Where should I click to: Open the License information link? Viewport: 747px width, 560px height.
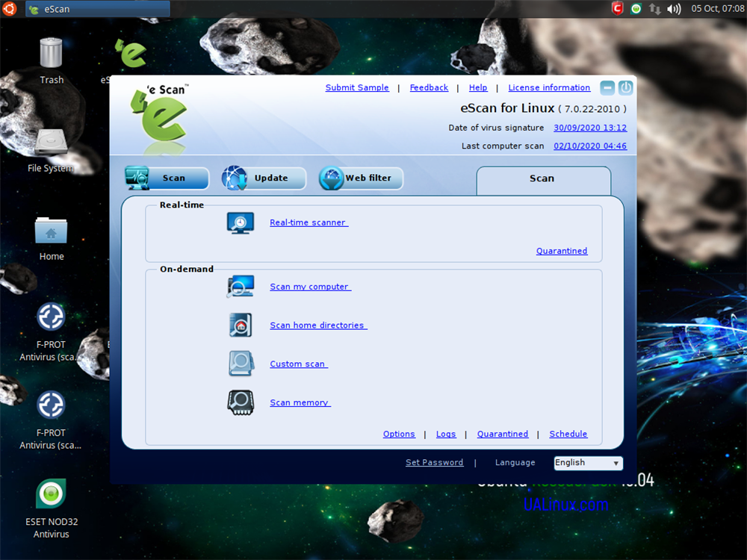coord(549,87)
